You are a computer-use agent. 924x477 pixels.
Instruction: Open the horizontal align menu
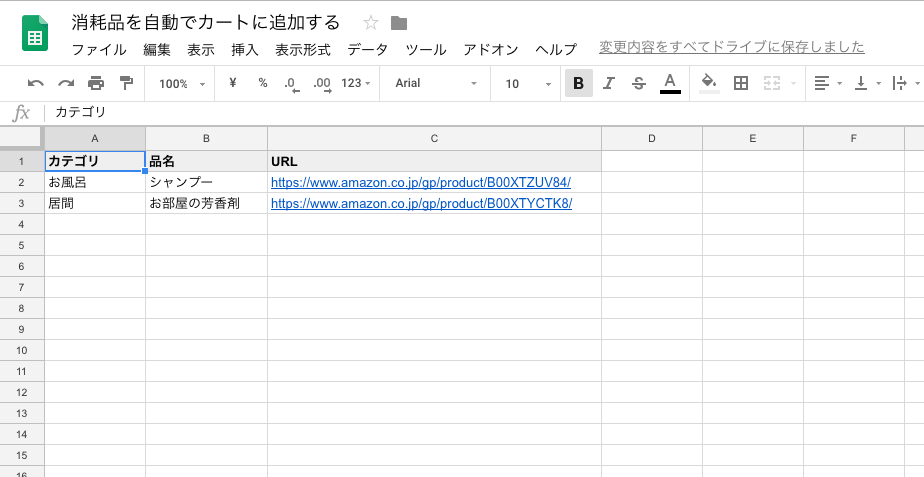[x=827, y=83]
